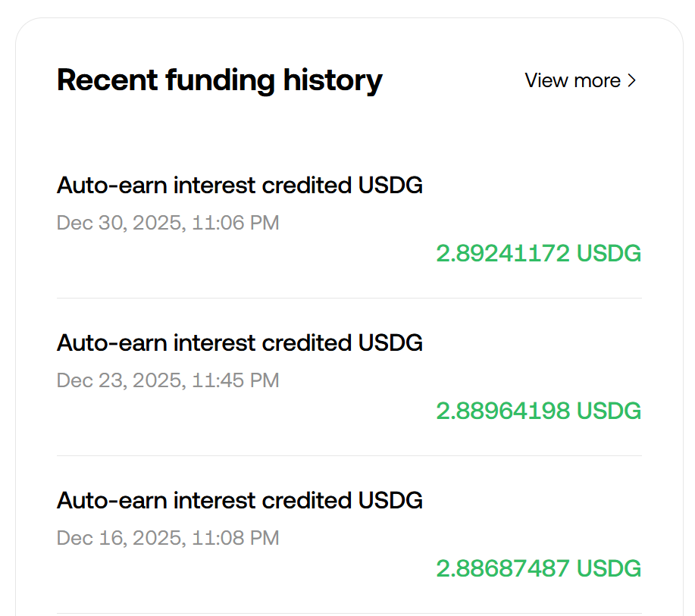The width and height of the screenshot is (695, 616).
Task: Open the Dec 30 auto-earn interest entry title
Action: pyautogui.click(x=239, y=185)
